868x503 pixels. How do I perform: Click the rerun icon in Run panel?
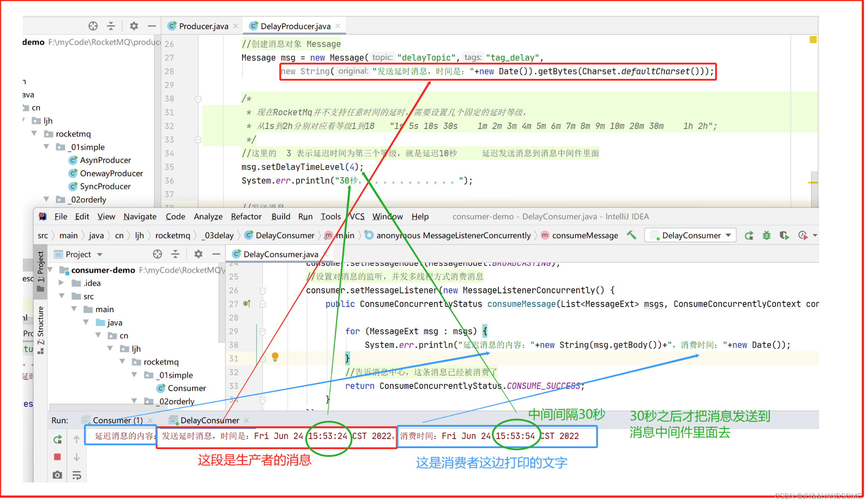(x=57, y=439)
